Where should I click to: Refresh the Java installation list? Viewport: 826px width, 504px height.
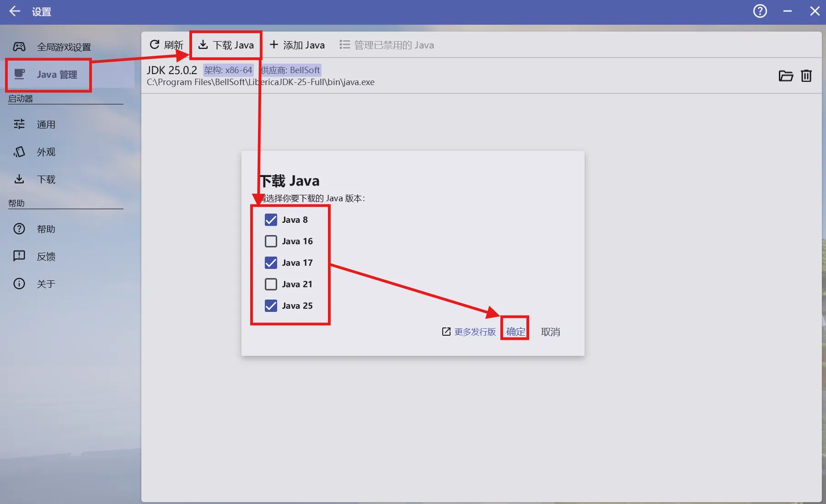coord(166,44)
